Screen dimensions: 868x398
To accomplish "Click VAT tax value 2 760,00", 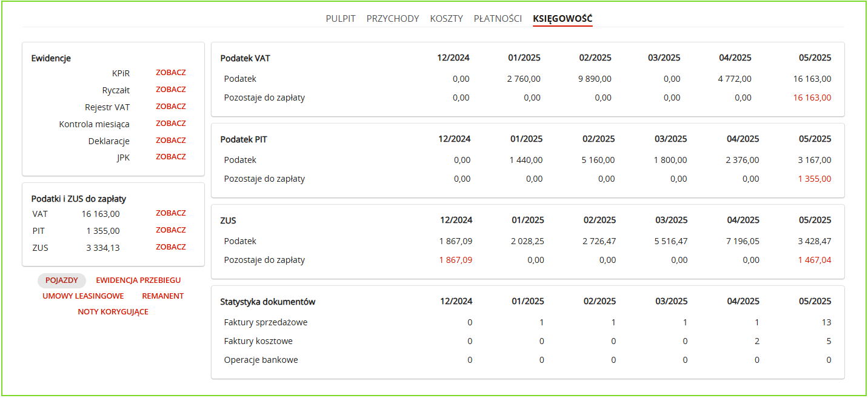I will point(524,79).
